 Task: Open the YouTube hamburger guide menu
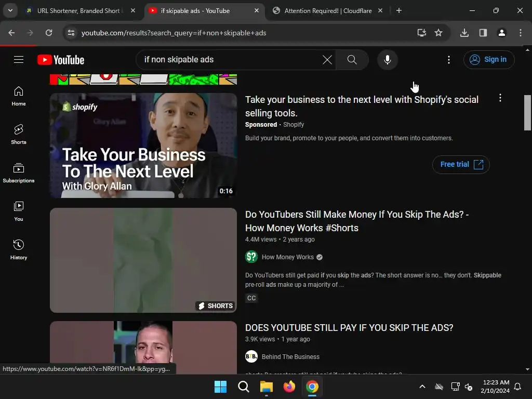click(19, 60)
